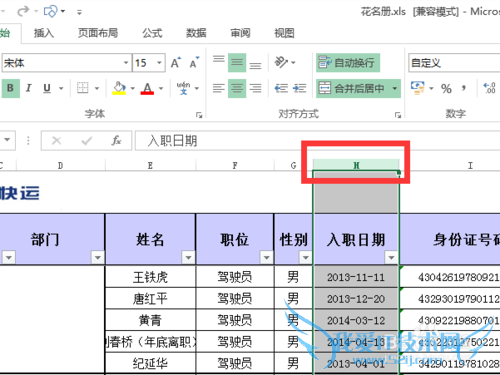Open font color dropdown arrow

click(x=161, y=88)
